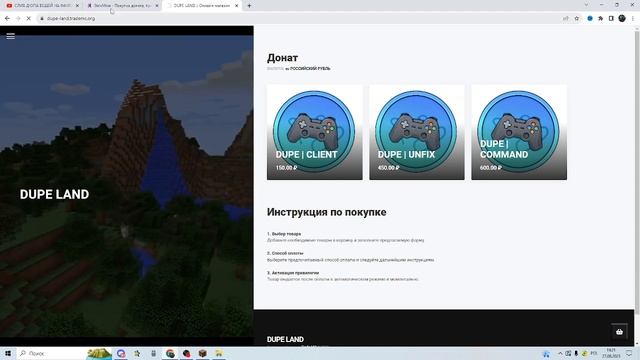Click the DUPE LAND footer logo
The image size is (640, 360).
click(x=285, y=339)
